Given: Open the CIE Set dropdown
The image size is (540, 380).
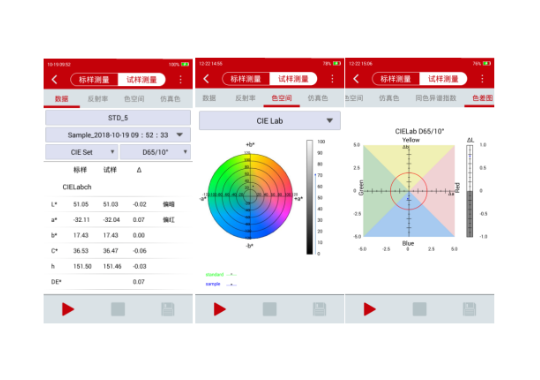Looking at the screenshot, I should tap(82, 152).
